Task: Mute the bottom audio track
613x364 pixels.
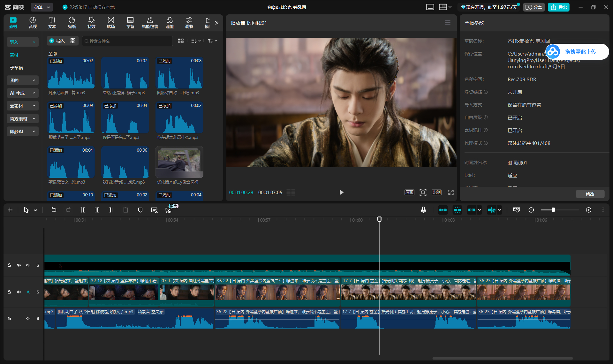Action: pos(28,318)
